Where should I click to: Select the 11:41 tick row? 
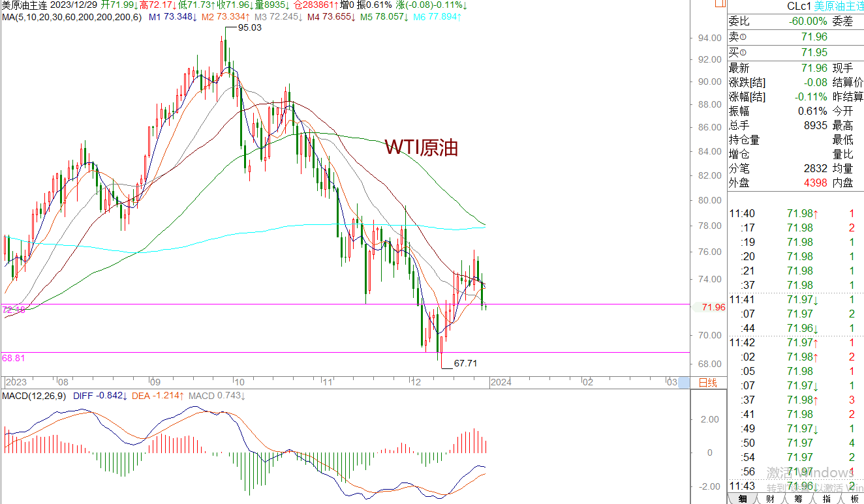pyautogui.click(x=795, y=299)
